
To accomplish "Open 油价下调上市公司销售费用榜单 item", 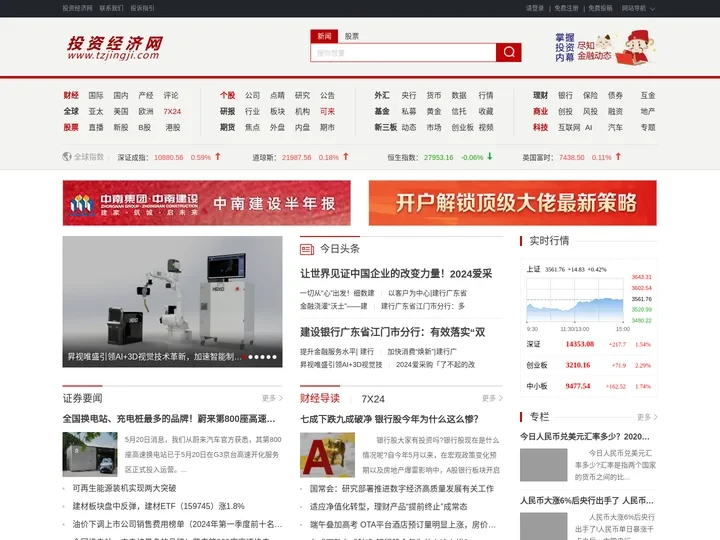I will pos(177,524).
